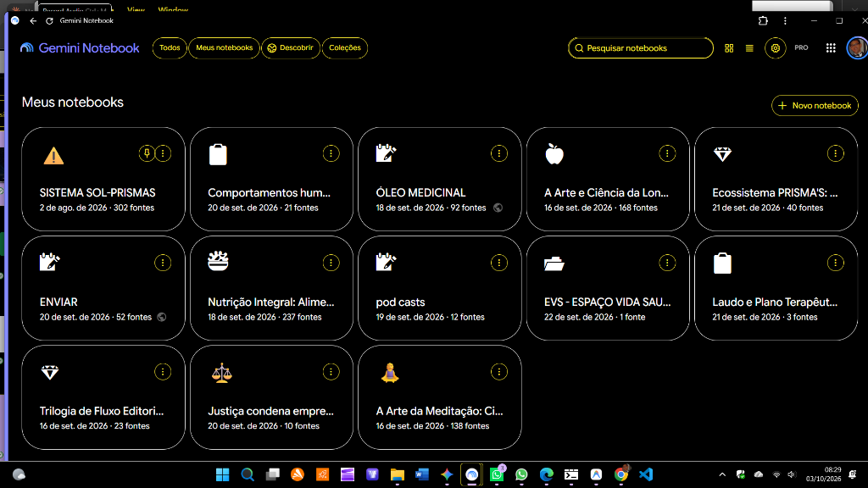Open more options for A Arte e Ciência da Lon...

[x=667, y=154]
